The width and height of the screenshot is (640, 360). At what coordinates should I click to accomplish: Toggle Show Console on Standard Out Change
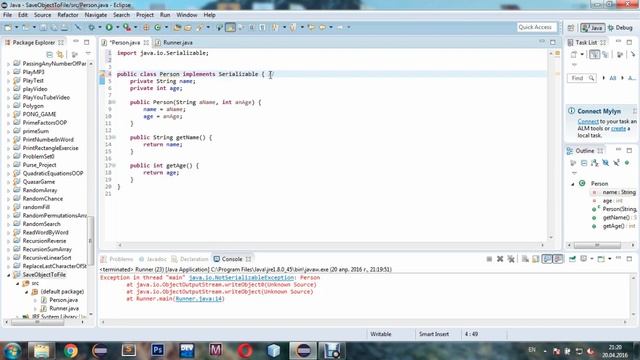[547, 259]
